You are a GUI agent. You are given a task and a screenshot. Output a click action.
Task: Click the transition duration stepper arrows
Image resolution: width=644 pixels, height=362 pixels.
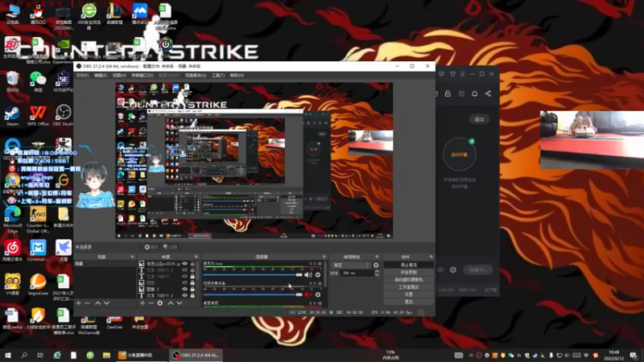377,273
